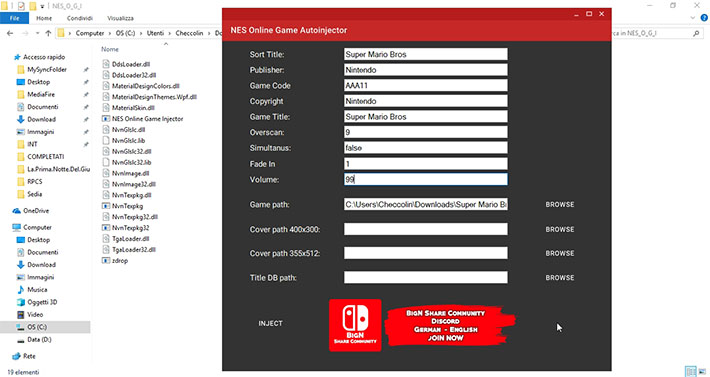Click OS (C:) in the address breadcrumb

[x=125, y=33]
